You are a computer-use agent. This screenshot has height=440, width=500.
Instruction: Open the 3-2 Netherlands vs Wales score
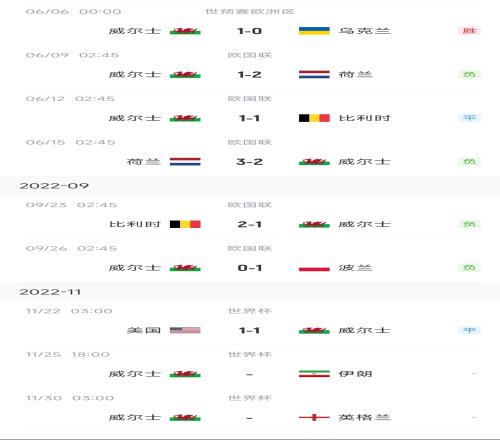249,162
